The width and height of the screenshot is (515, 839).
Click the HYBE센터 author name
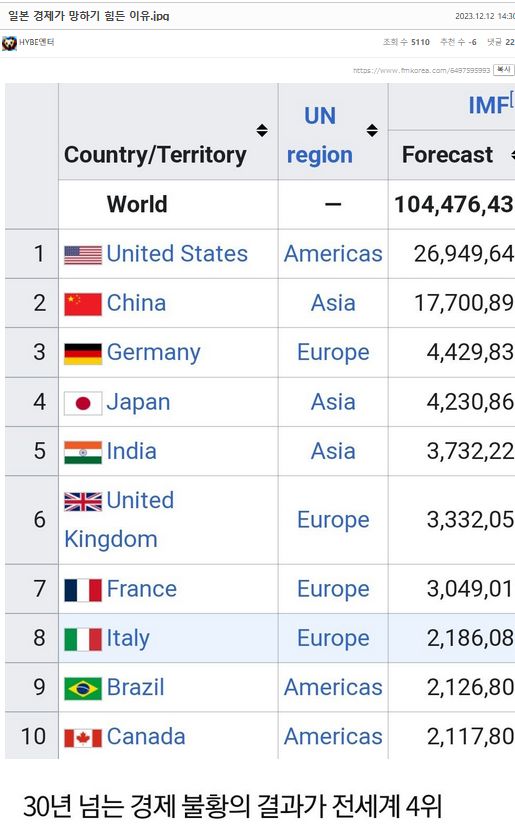click(x=36, y=42)
